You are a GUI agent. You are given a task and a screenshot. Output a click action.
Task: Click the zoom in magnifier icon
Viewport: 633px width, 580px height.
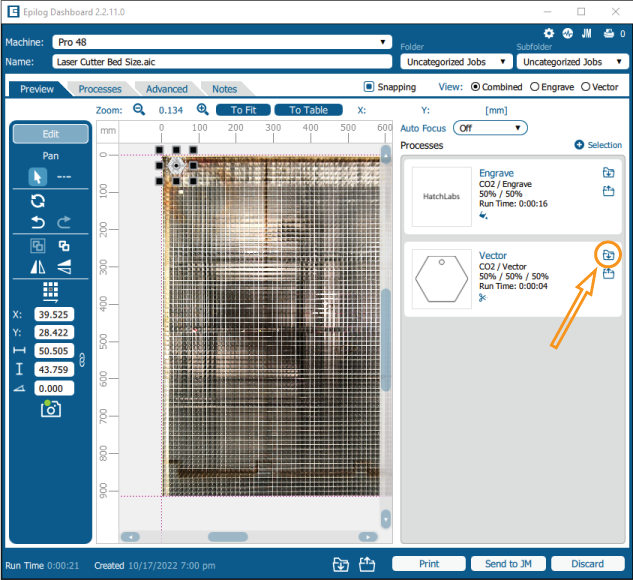click(x=203, y=110)
